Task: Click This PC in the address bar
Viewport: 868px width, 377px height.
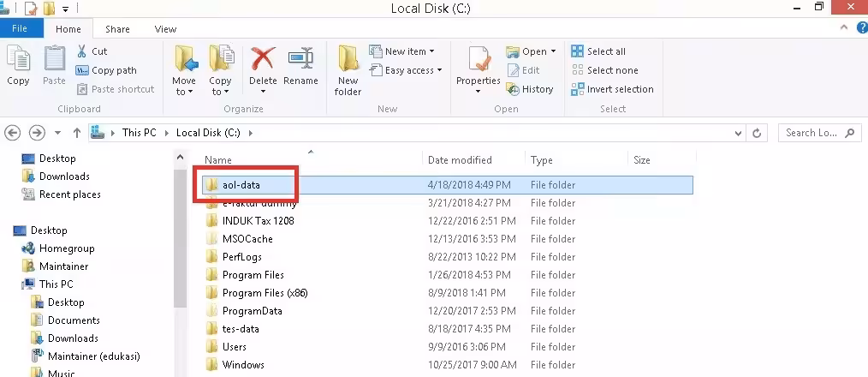Action: click(x=139, y=133)
